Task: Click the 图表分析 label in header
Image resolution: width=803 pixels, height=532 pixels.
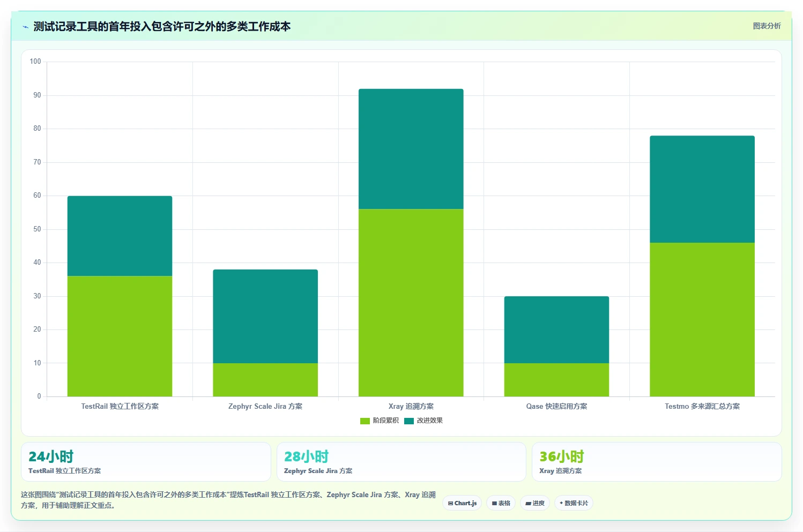Action: coord(767,26)
